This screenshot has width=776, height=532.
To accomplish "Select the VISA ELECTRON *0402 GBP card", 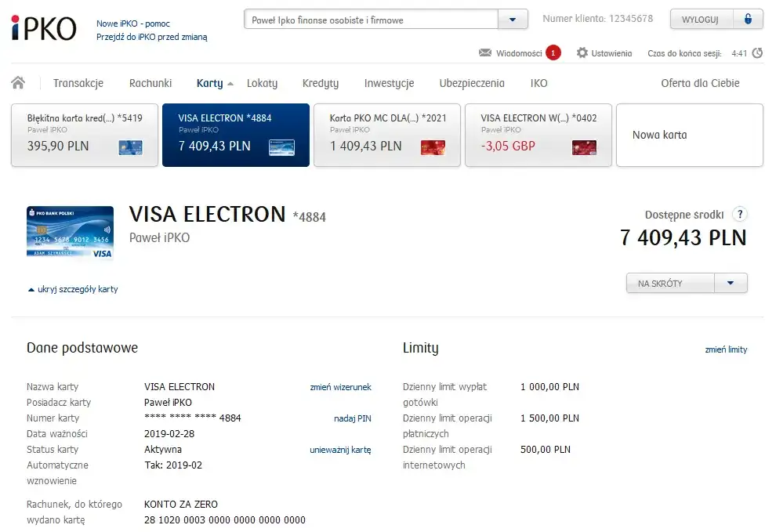I will (x=538, y=135).
